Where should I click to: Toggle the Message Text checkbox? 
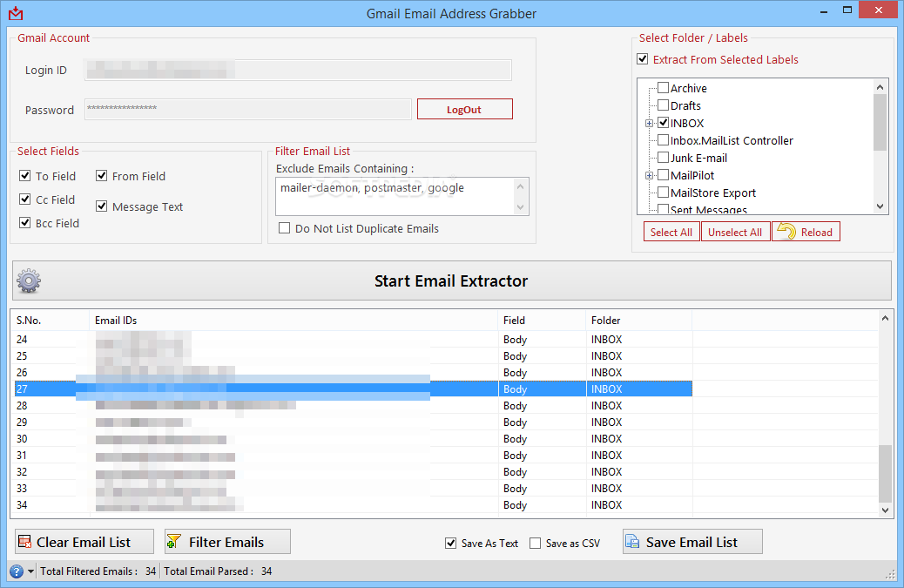coord(102,206)
